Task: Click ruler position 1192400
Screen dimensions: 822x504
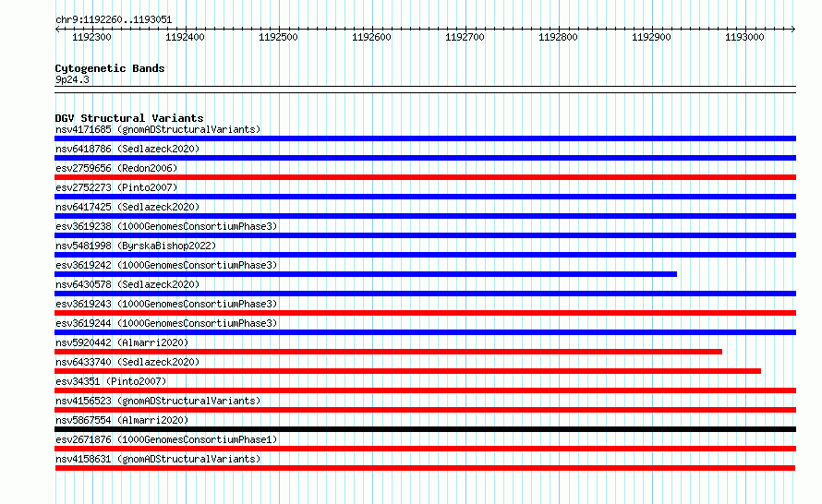Action: point(185,37)
